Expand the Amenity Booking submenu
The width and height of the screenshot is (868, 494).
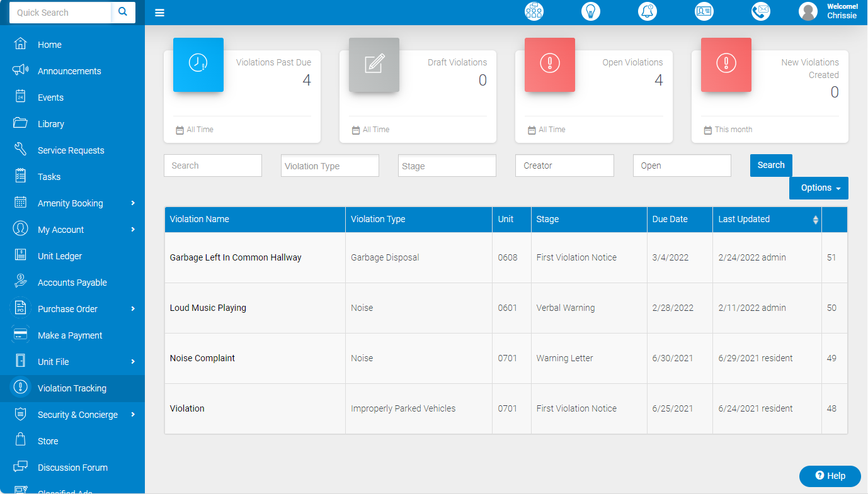pos(133,203)
